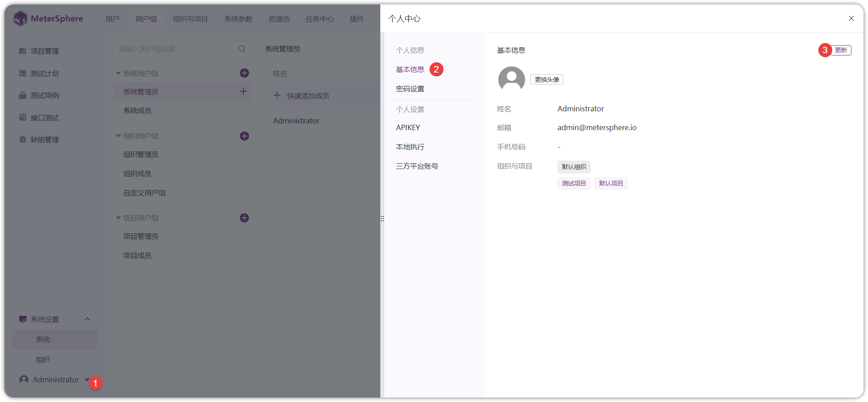The width and height of the screenshot is (868, 402).
Task: Click the project management sidebar icon
Action: click(23, 51)
